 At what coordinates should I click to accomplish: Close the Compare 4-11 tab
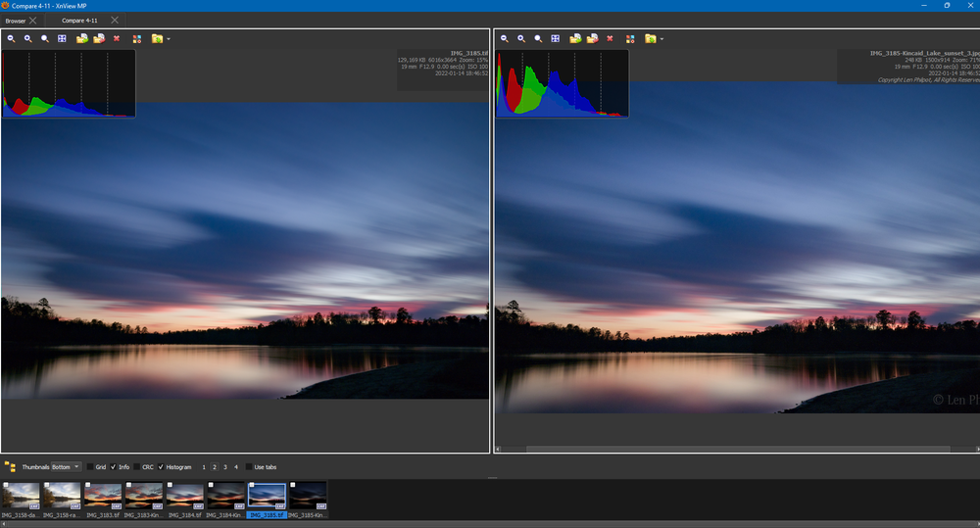[115, 21]
